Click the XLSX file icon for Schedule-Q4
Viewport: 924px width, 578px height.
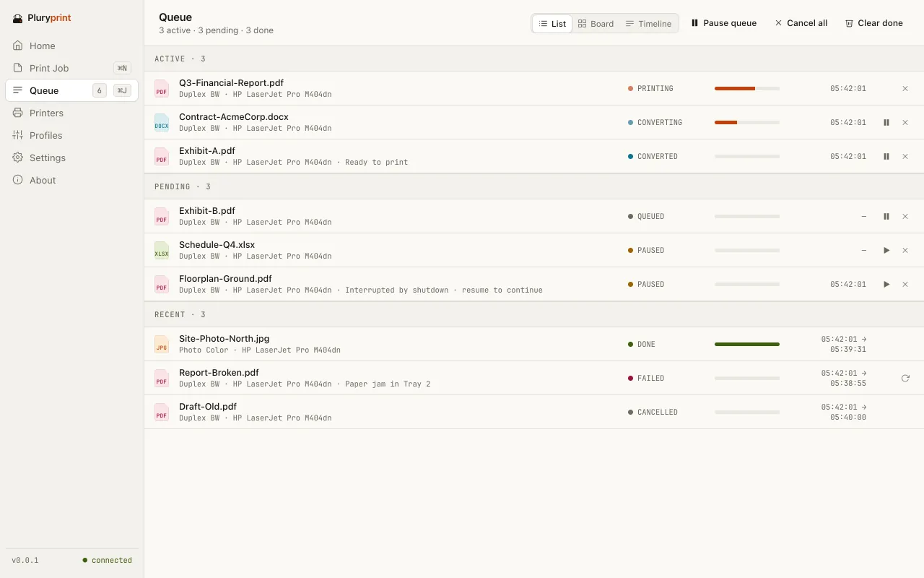162,251
